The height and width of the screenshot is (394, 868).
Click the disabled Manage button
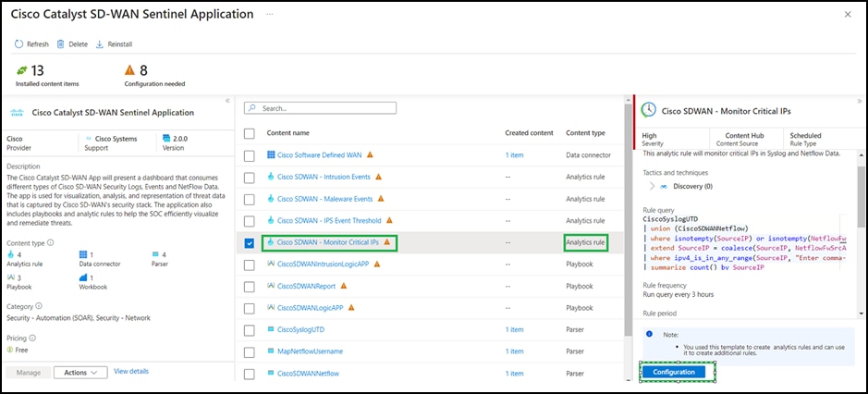(29, 373)
